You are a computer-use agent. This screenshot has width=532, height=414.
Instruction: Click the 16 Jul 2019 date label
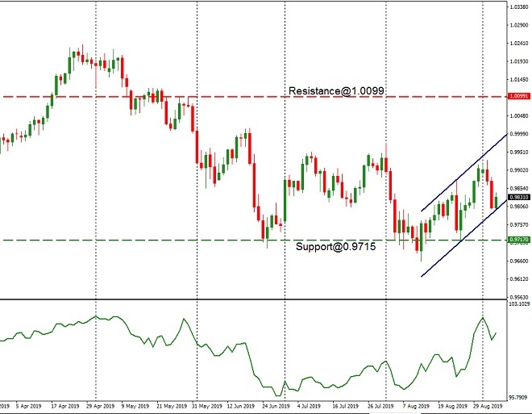tap(345, 406)
